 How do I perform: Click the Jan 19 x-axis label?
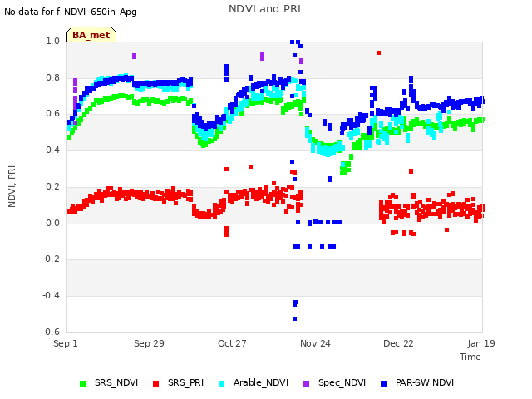coord(481,343)
